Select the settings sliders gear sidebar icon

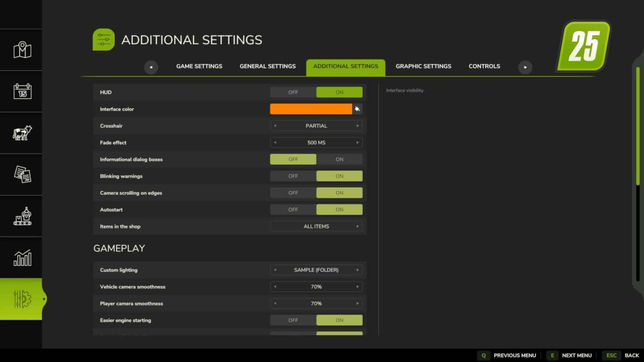pos(22,299)
